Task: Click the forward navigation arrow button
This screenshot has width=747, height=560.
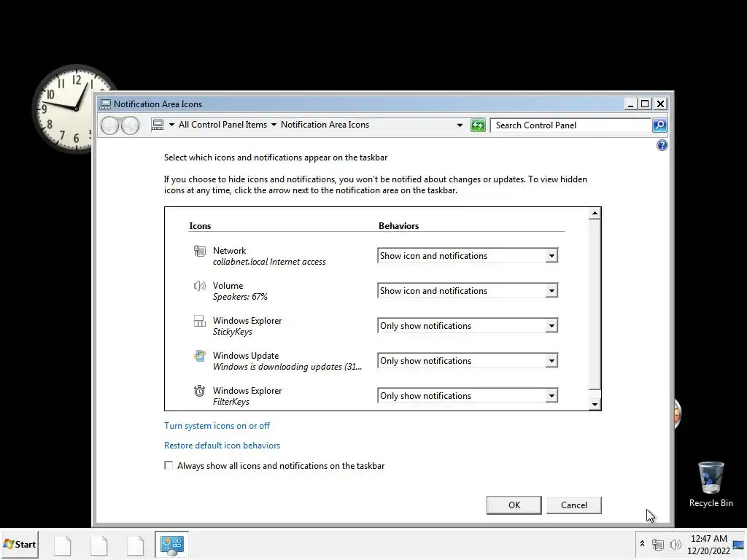Action: (x=130, y=125)
